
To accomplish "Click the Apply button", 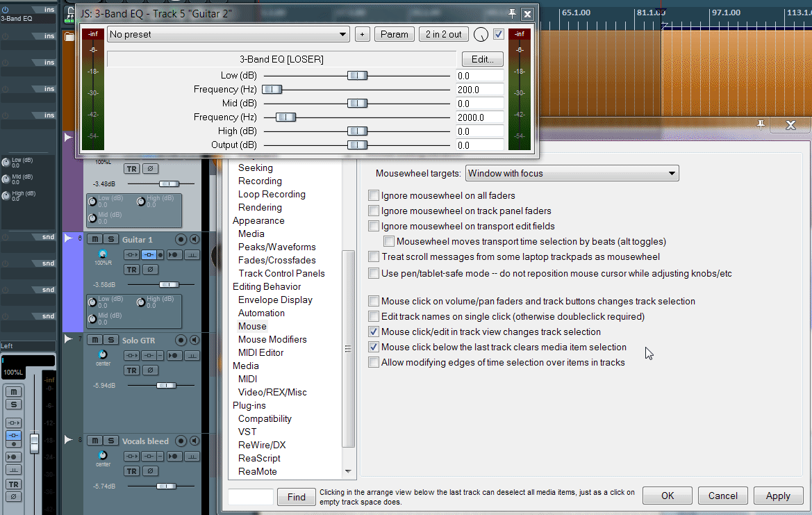I will pyautogui.click(x=778, y=496).
